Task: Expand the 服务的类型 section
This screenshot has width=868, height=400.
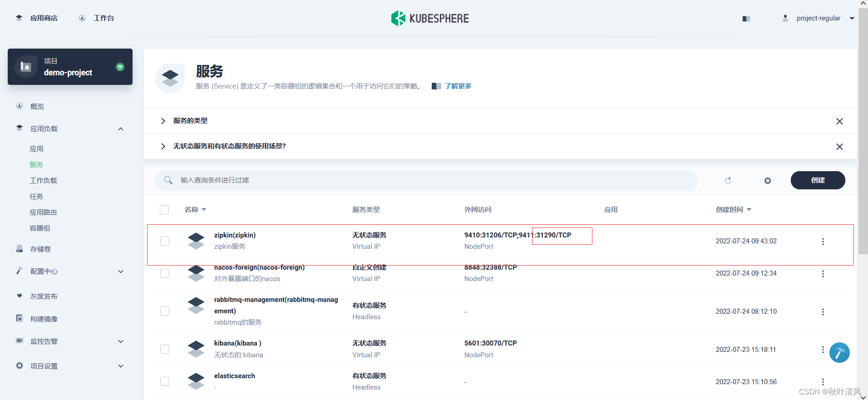Action: (x=163, y=121)
